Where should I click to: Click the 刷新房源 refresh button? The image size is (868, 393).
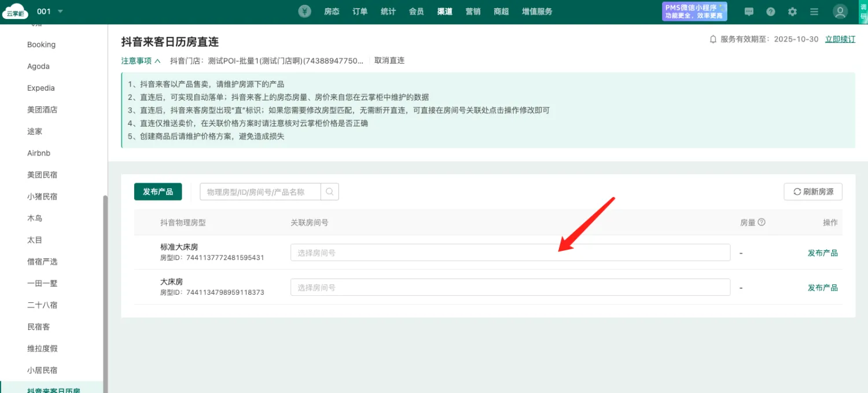tap(813, 192)
